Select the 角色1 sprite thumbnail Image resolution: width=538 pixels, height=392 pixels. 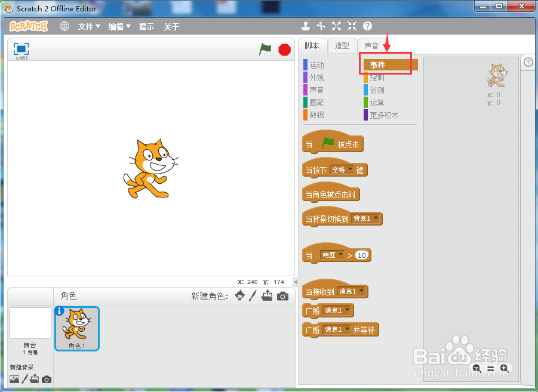(x=77, y=329)
